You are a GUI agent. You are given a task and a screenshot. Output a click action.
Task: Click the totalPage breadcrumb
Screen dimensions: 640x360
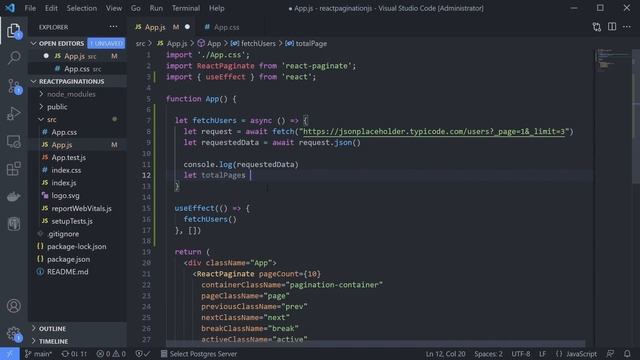click(x=306, y=43)
